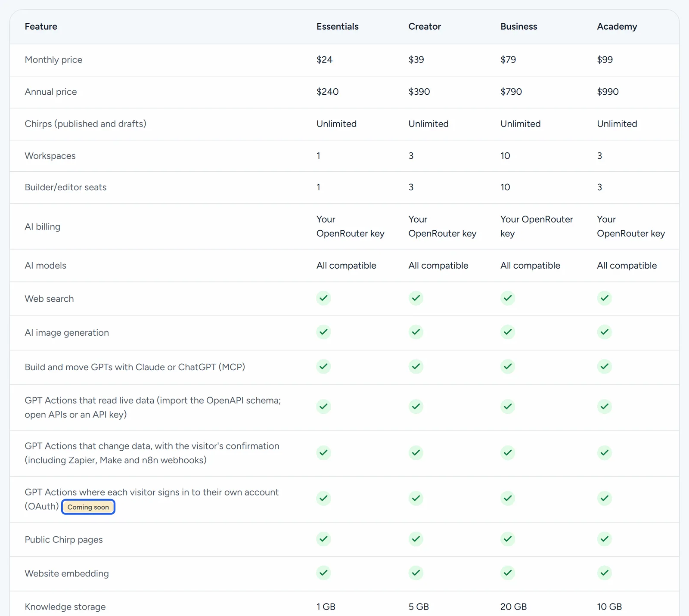Viewport: 689px width, 616px height.
Task: Click the Feature column header
Action: (x=41, y=27)
